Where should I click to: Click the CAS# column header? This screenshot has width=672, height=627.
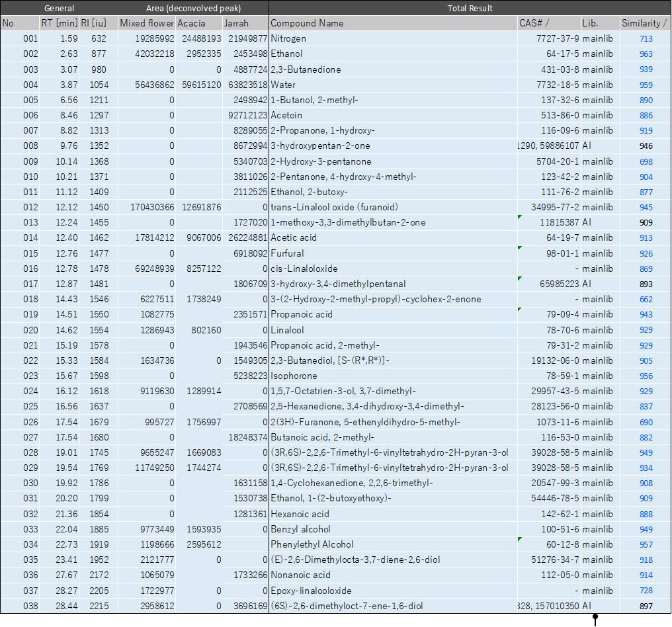(534, 23)
